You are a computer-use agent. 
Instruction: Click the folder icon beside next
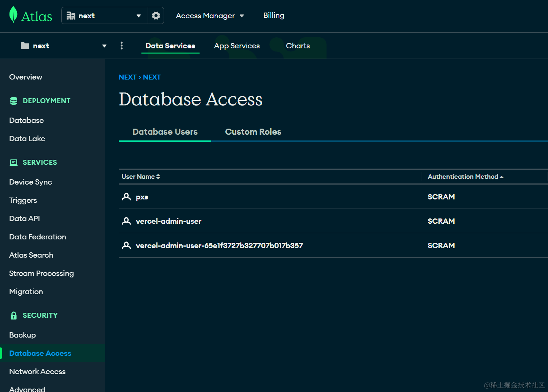(x=25, y=46)
